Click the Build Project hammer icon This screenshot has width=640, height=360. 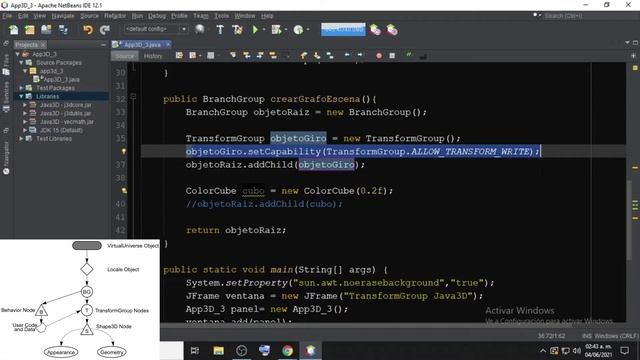click(220, 30)
